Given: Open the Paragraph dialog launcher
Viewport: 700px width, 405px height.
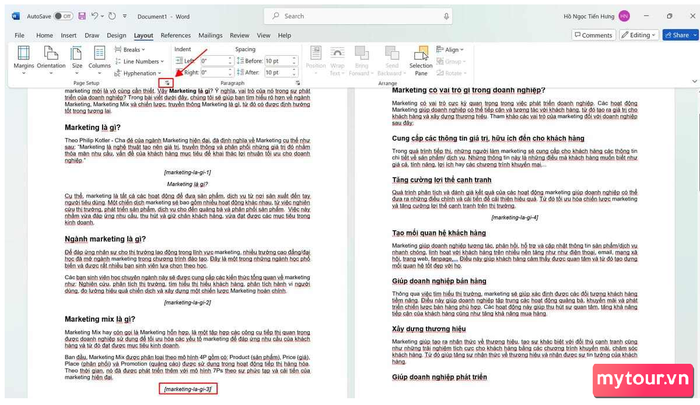Looking at the screenshot, I should point(298,83).
